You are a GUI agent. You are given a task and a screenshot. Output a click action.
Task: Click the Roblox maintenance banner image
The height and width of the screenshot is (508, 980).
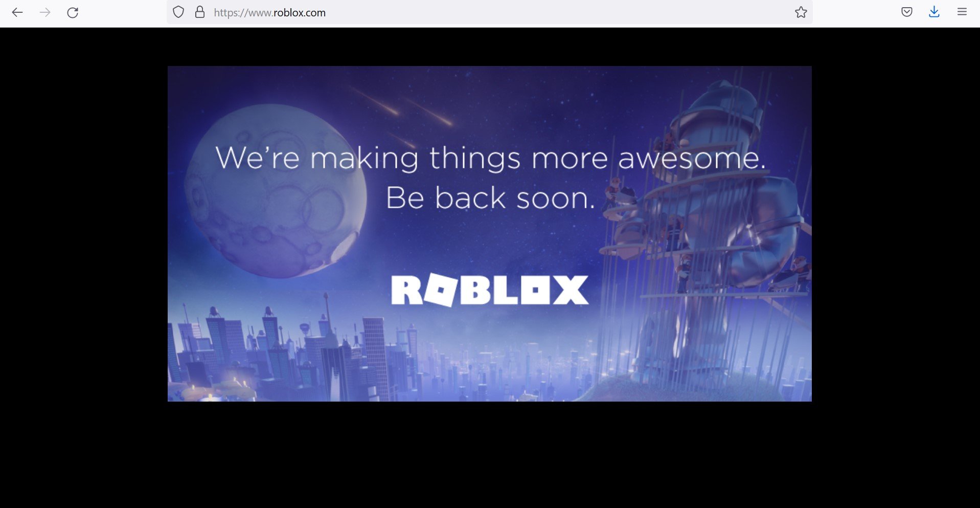click(490, 234)
